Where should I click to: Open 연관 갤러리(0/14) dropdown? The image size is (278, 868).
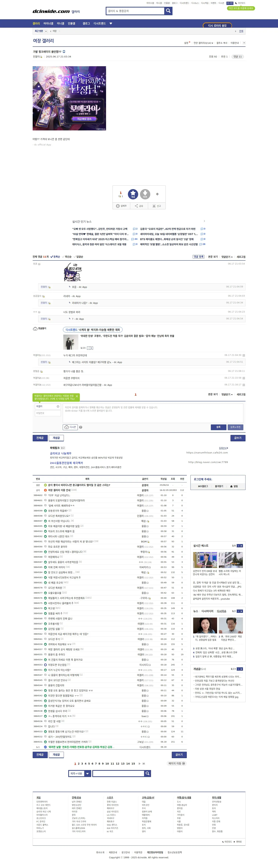(x=203, y=43)
